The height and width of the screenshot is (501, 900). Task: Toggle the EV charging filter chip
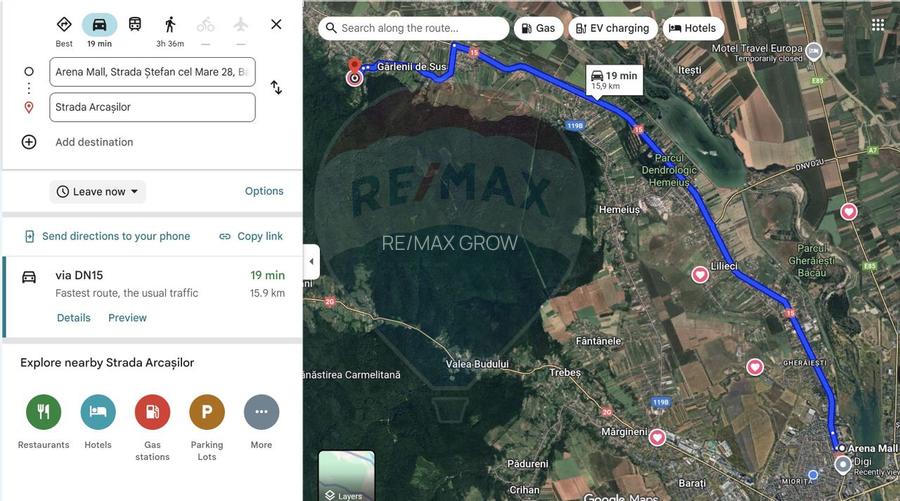point(613,28)
